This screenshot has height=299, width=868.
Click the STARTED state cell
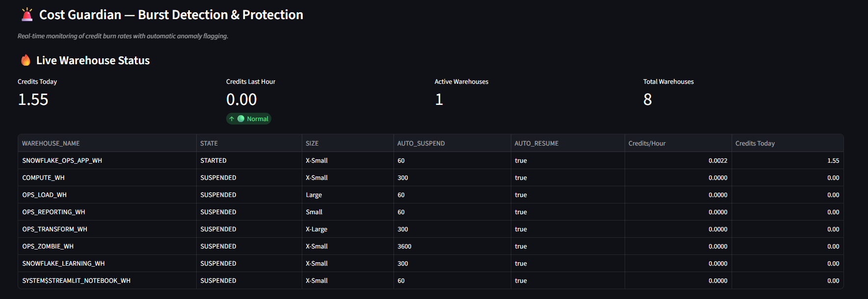[x=213, y=161]
